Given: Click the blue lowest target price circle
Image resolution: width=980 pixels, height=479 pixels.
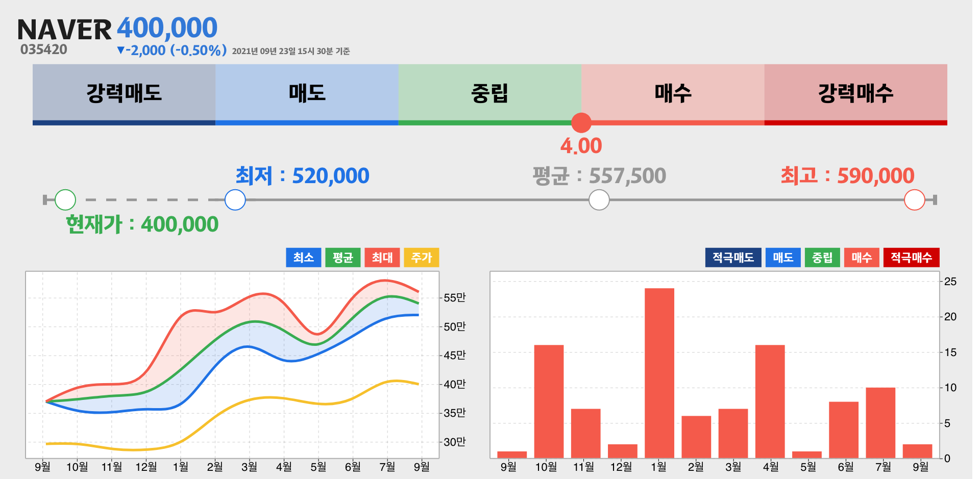Looking at the screenshot, I should 235,200.
